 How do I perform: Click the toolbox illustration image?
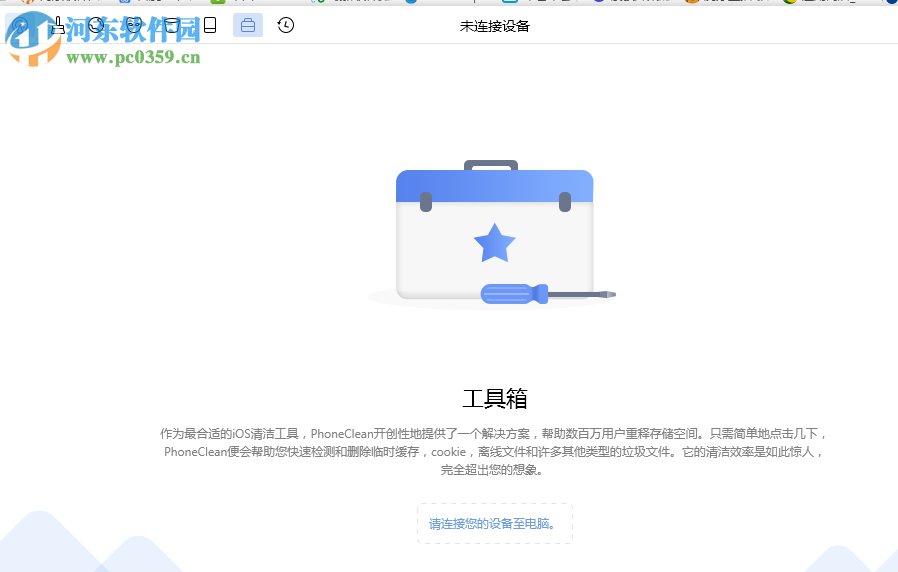(492, 234)
